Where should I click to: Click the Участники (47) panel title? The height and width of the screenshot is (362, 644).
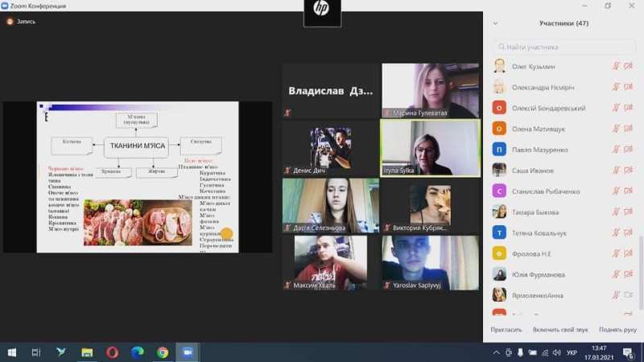(563, 23)
